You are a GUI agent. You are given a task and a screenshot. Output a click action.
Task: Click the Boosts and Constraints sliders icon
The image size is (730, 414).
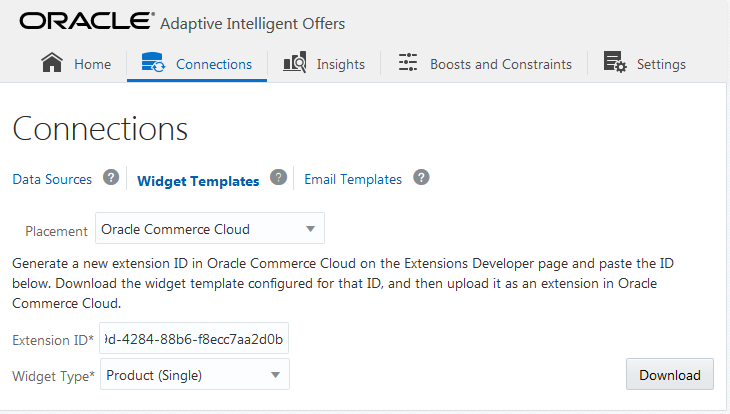click(408, 62)
